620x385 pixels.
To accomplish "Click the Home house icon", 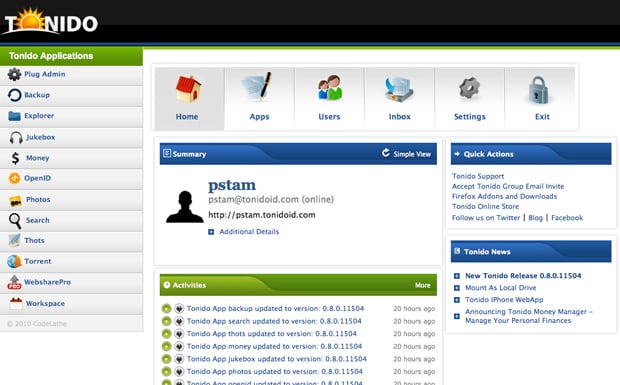I will click(x=188, y=89).
